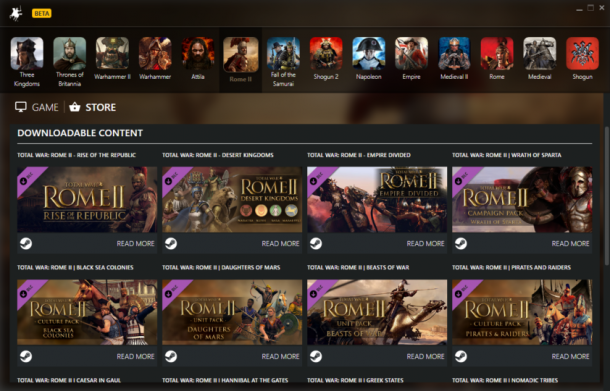
Task: Open the Daughters of Mars DLC thumbnail
Action: [232, 312]
